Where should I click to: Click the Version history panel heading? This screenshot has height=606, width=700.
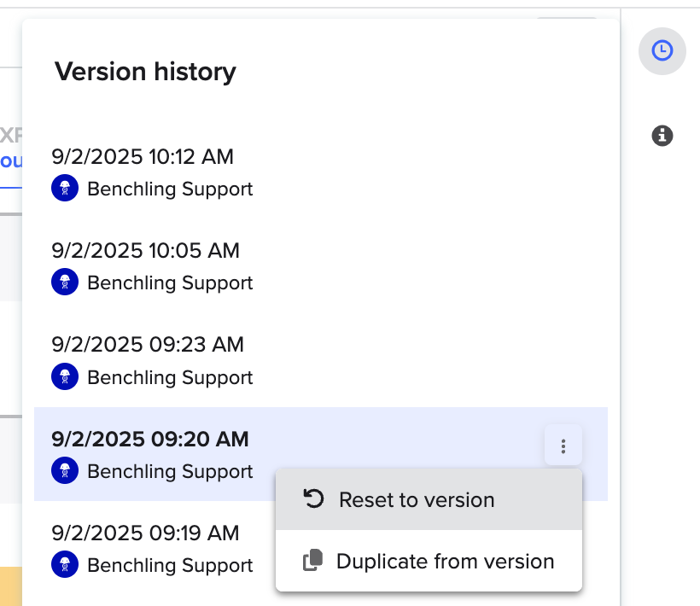tap(145, 72)
